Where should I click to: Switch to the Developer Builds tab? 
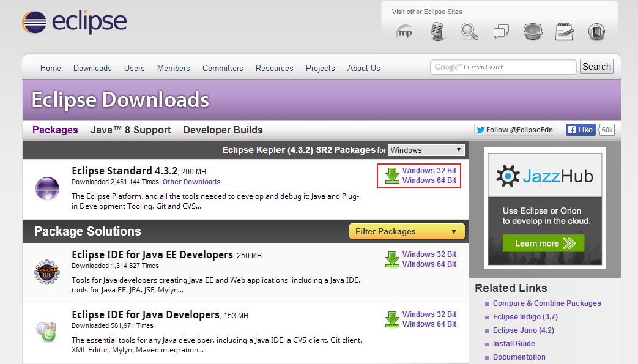[223, 130]
